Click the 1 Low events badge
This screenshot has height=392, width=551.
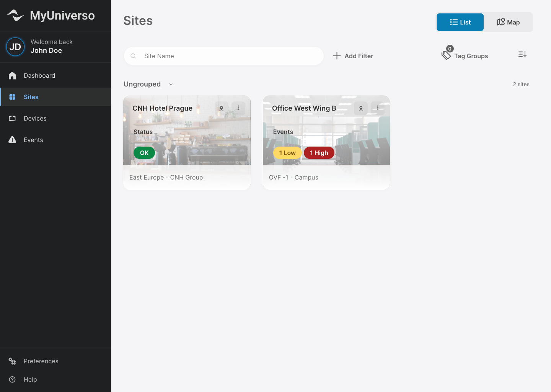[x=287, y=153]
